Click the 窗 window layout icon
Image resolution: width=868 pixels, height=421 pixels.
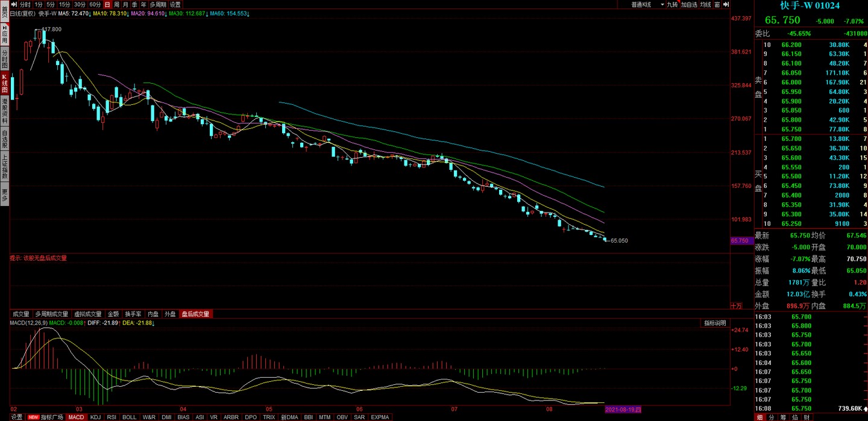point(717,4)
